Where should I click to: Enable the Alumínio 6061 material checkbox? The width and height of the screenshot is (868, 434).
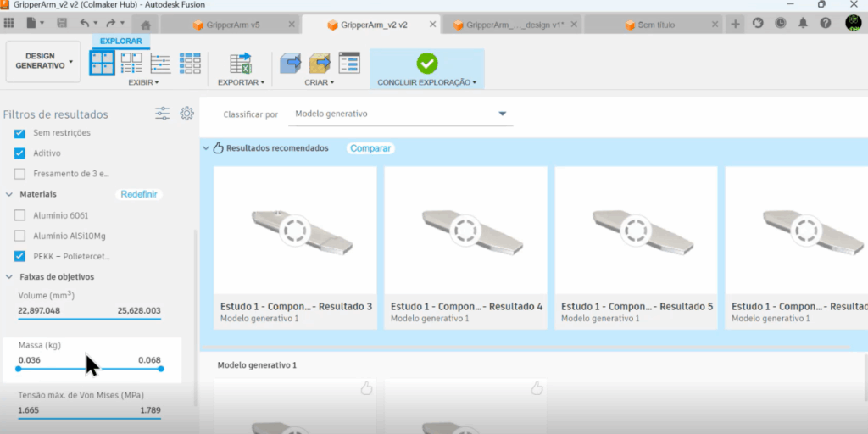[20, 215]
